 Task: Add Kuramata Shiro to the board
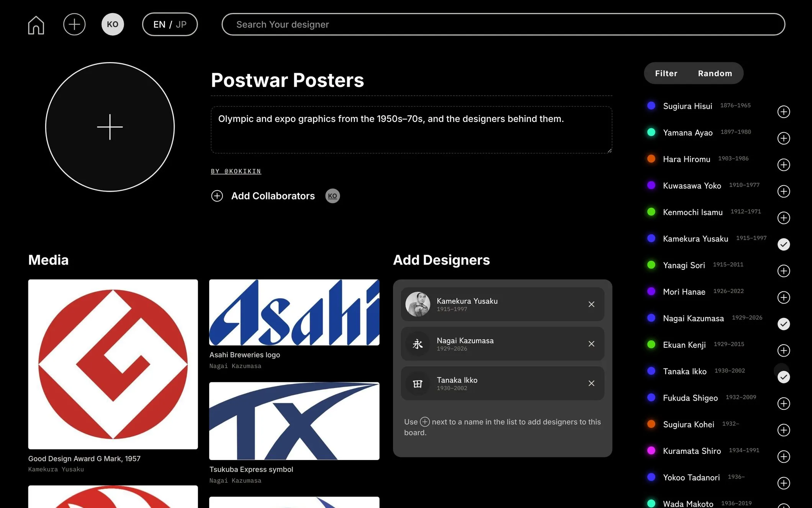pos(784,457)
